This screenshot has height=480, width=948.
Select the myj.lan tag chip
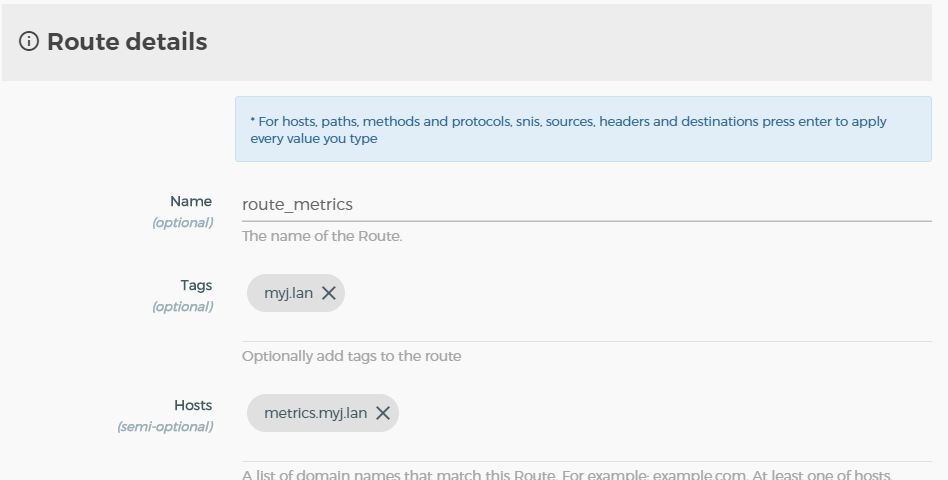[288, 293]
